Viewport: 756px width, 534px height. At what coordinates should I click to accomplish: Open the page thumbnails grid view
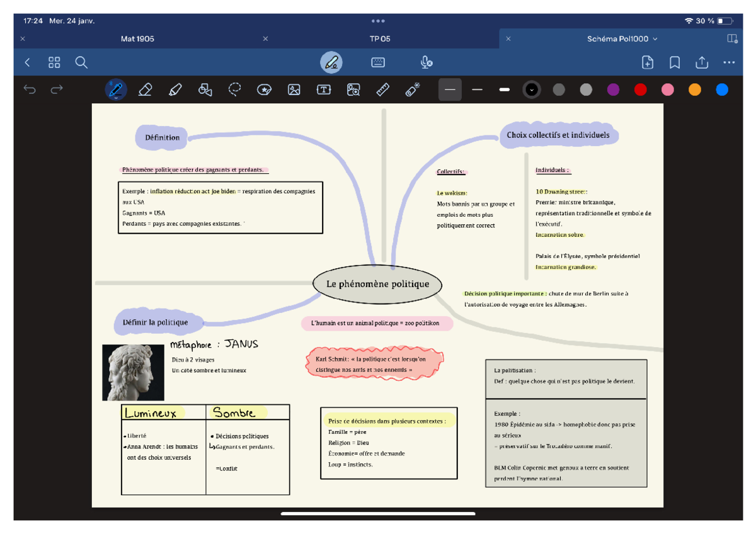pos(54,62)
